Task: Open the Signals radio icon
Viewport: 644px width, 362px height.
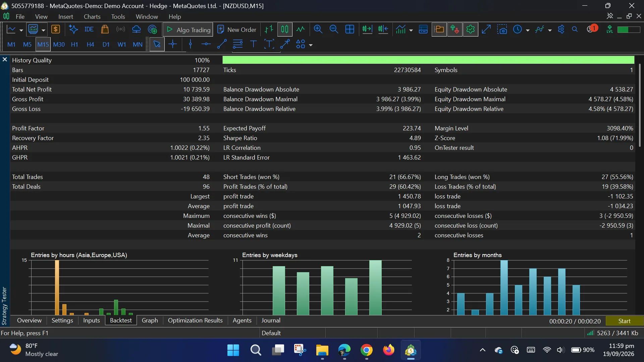Action: (x=120, y=29)
